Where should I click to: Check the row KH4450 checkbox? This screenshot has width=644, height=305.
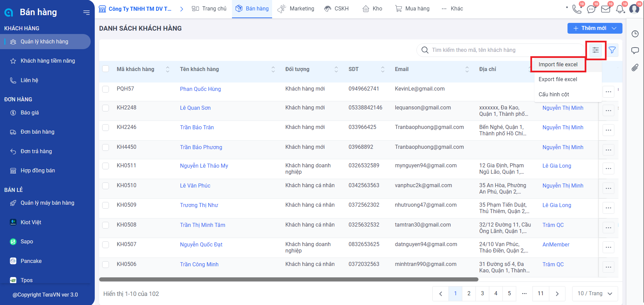(x=106, y=147)
